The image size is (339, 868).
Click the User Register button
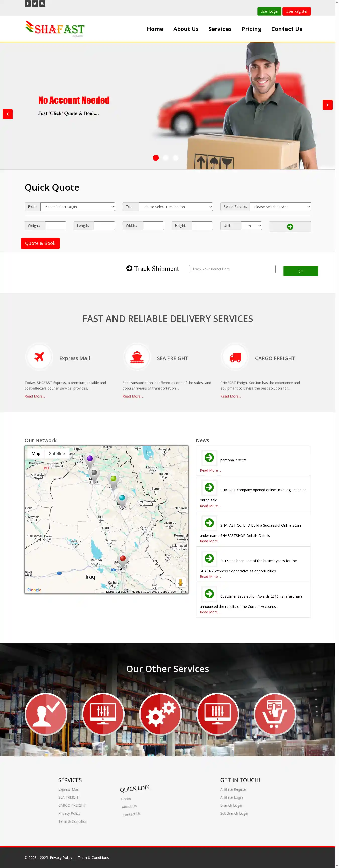(296, 11)
